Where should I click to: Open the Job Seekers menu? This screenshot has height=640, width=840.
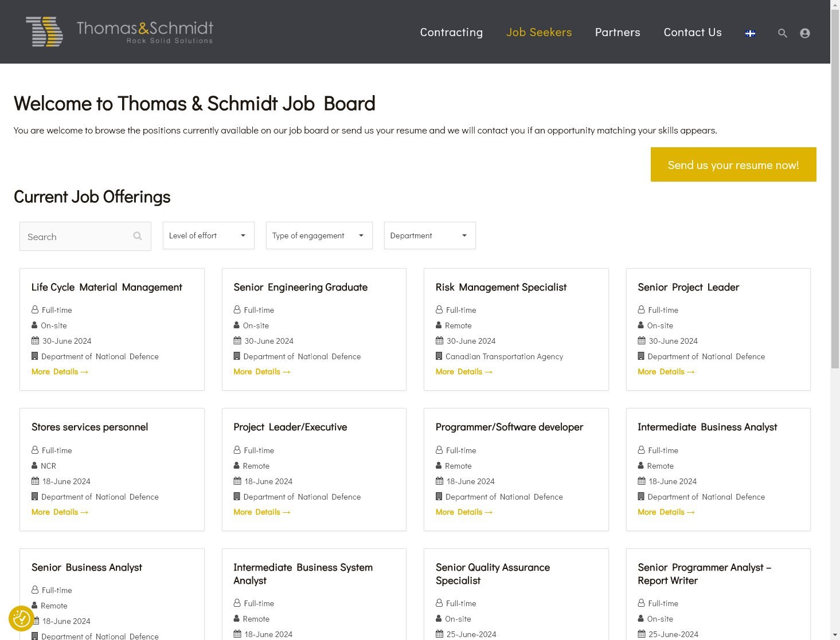coord(539,32)
